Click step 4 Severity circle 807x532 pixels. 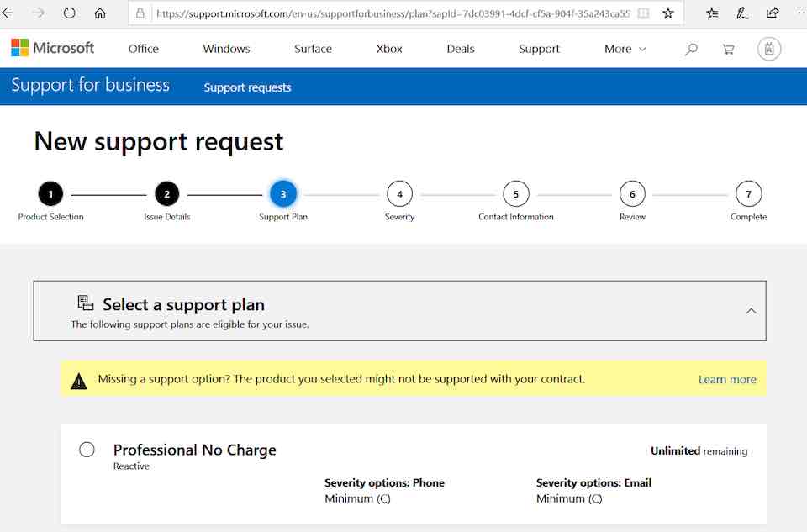[x=399, y=194]
